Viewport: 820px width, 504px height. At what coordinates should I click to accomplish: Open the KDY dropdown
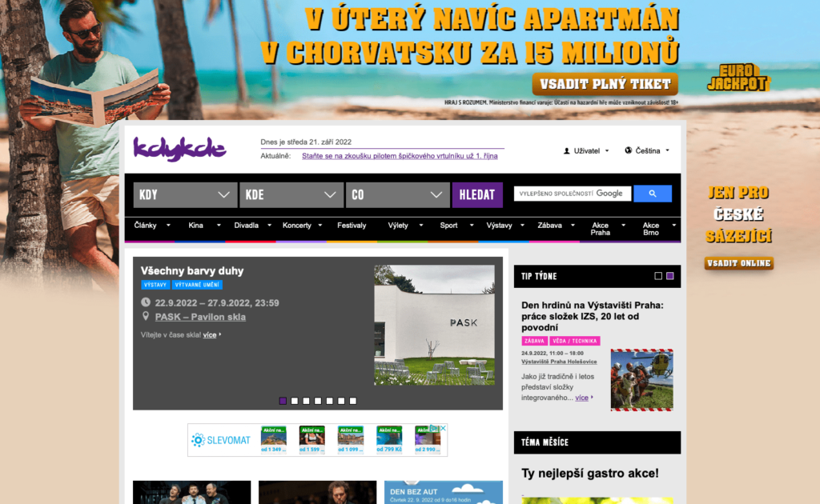(x=185, y=194)
